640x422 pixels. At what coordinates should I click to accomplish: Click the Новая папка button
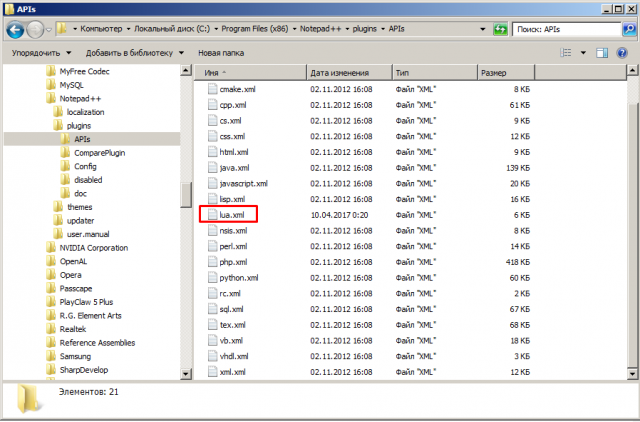(x=222, y=52)
